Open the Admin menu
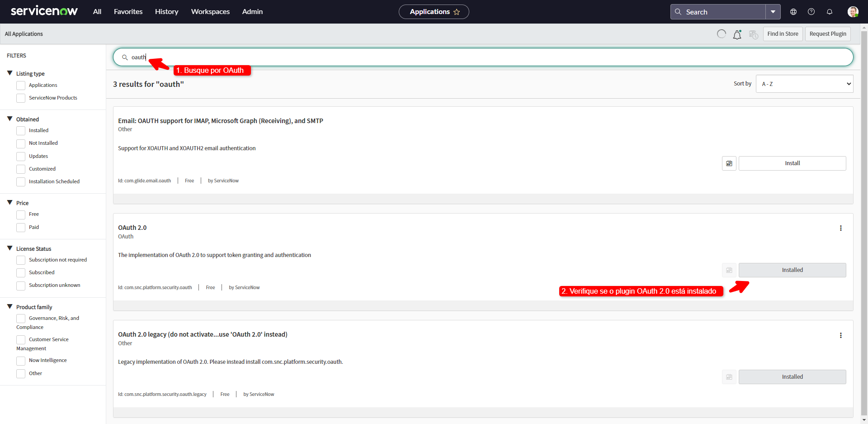 (x=252, y=12)
